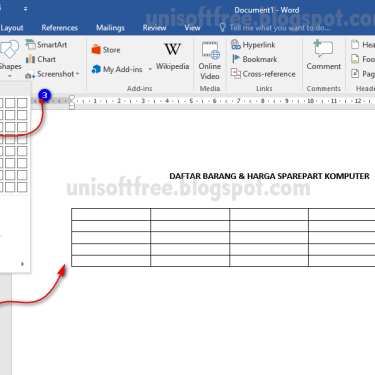Insert an Online Video
The height and width of the screenshot is (375, 375).
pyautogui.click(x=210, y=61)
